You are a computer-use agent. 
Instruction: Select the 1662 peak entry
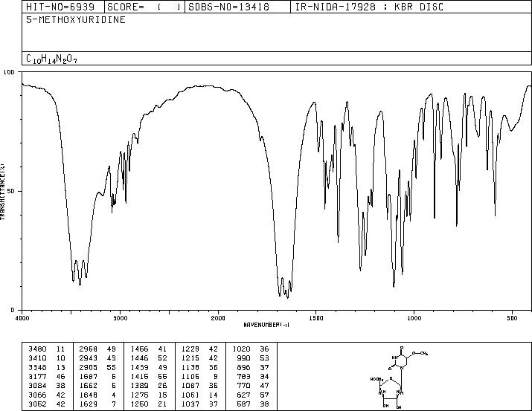coord(97,386)
